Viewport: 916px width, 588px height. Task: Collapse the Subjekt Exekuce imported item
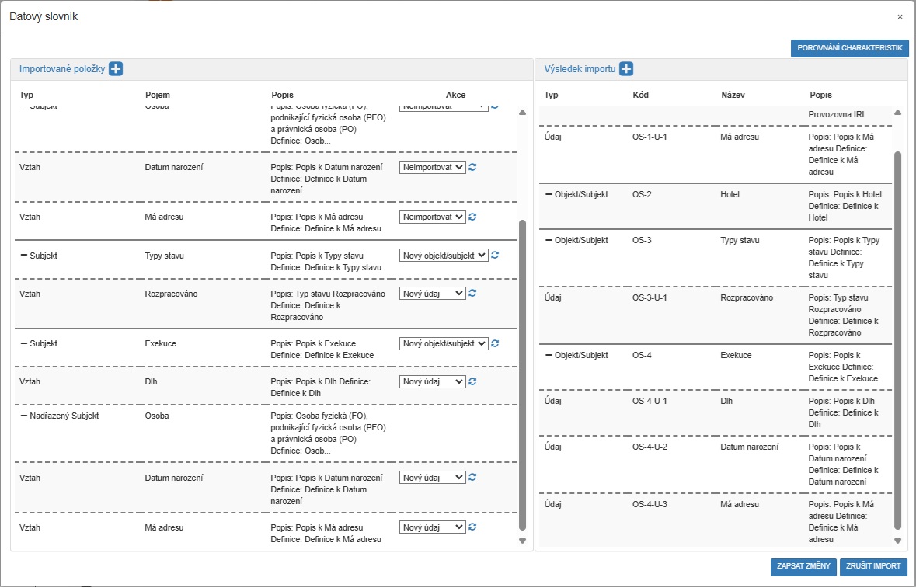(x=23, y=343)
